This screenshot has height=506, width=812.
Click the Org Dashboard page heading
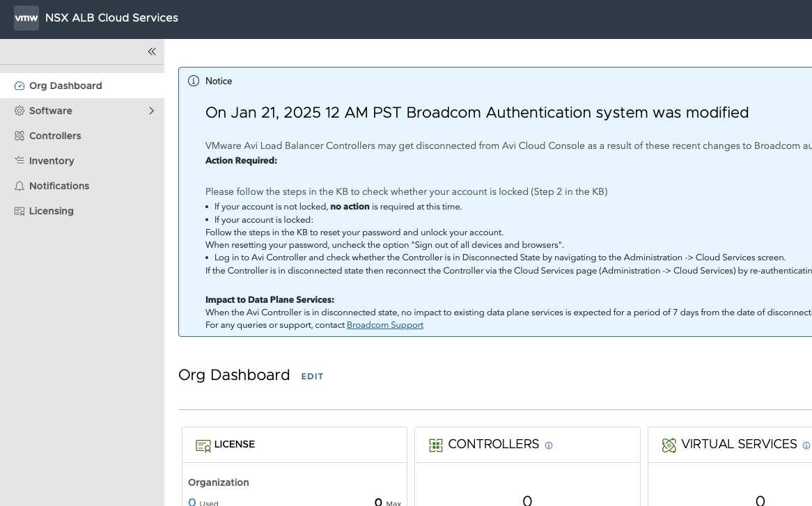[x=234, y=374]
